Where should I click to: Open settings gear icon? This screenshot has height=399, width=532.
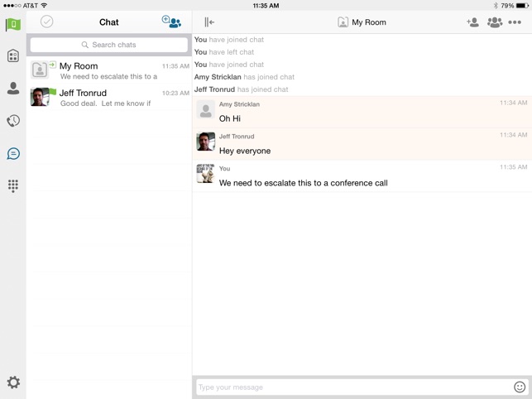[13, 382]
